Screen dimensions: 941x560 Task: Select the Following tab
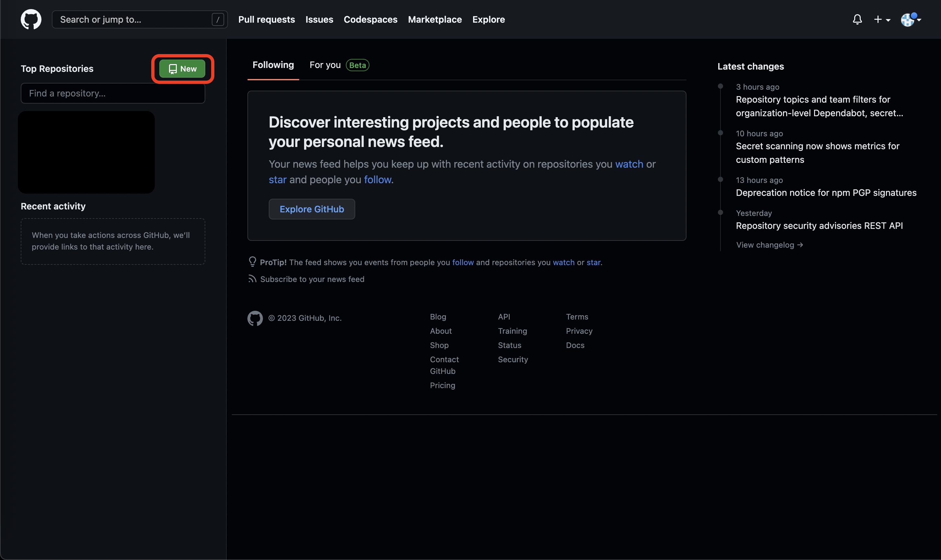pyautogui.click(x=273, y=65)
